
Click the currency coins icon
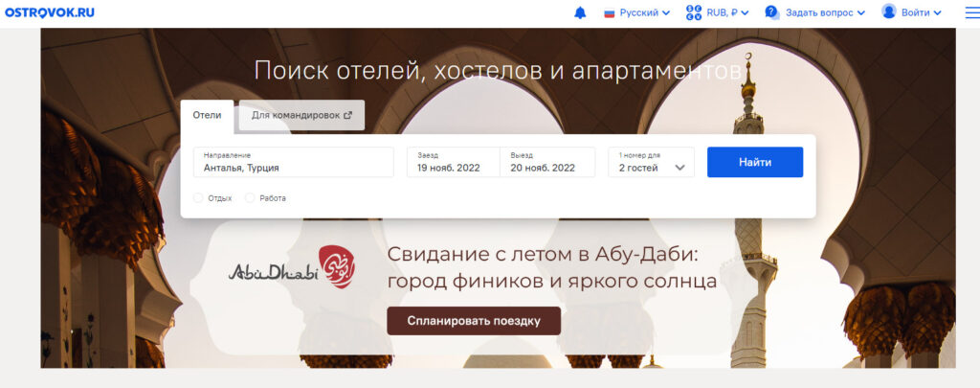click(x=694, y=12)
